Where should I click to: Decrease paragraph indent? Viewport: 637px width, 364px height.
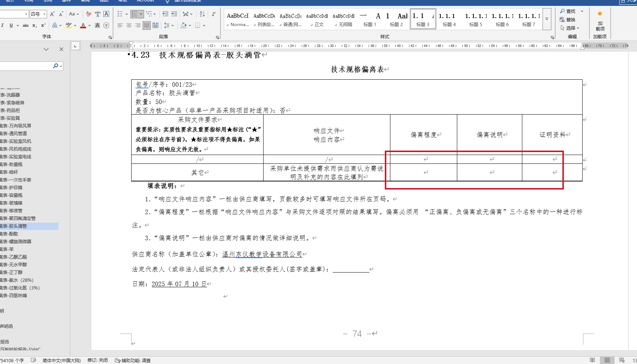[x=165, y=14]
